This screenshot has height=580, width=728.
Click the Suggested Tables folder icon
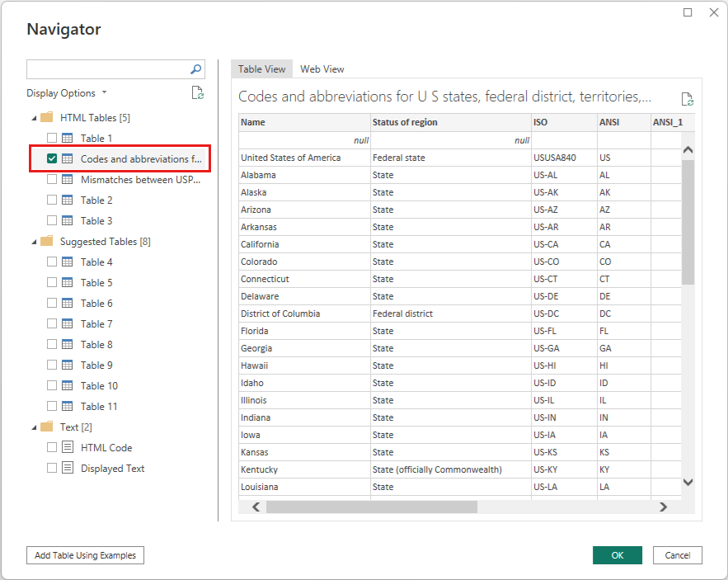[47, 241]
